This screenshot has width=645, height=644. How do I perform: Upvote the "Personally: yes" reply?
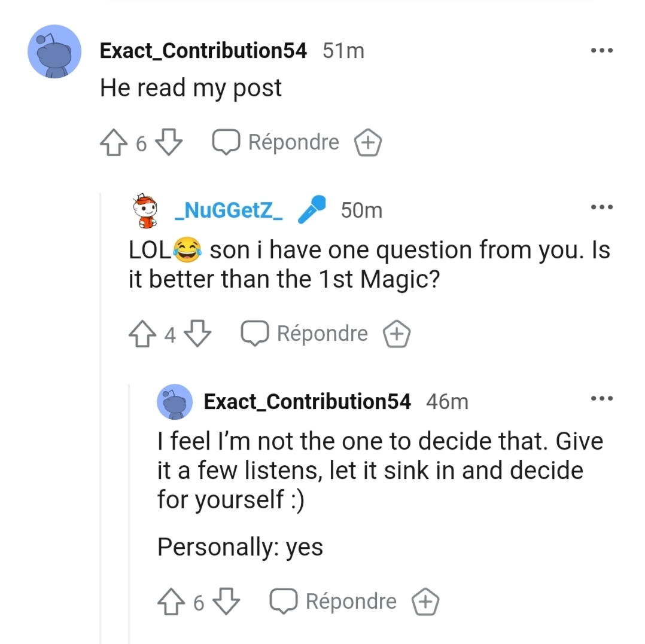click(171, 602)
